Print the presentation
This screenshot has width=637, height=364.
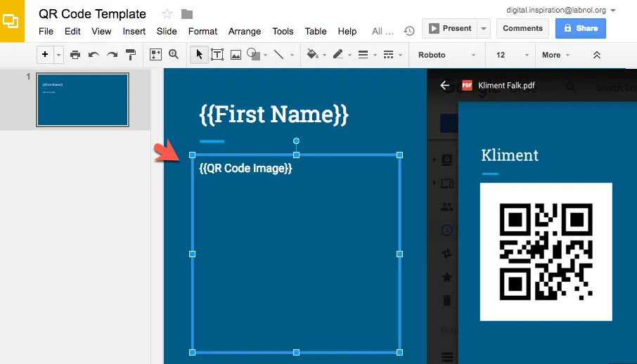[x=75, y=54]
